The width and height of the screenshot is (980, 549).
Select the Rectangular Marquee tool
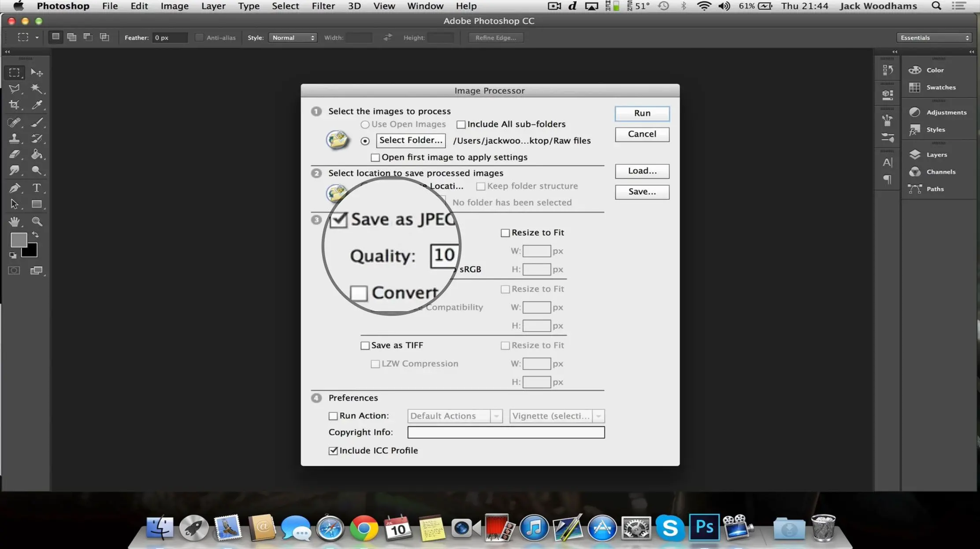[x=15, y=72]
